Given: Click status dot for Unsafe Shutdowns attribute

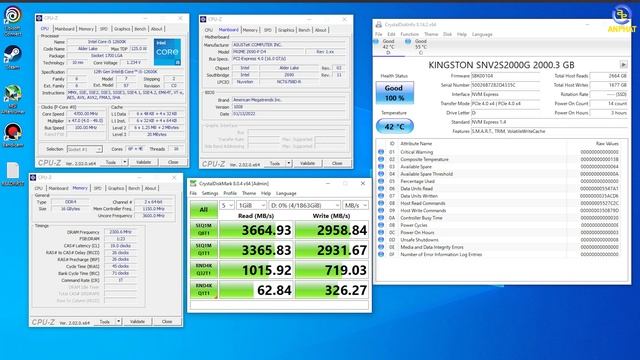Looking at the screenshot, I should [381, 240].
